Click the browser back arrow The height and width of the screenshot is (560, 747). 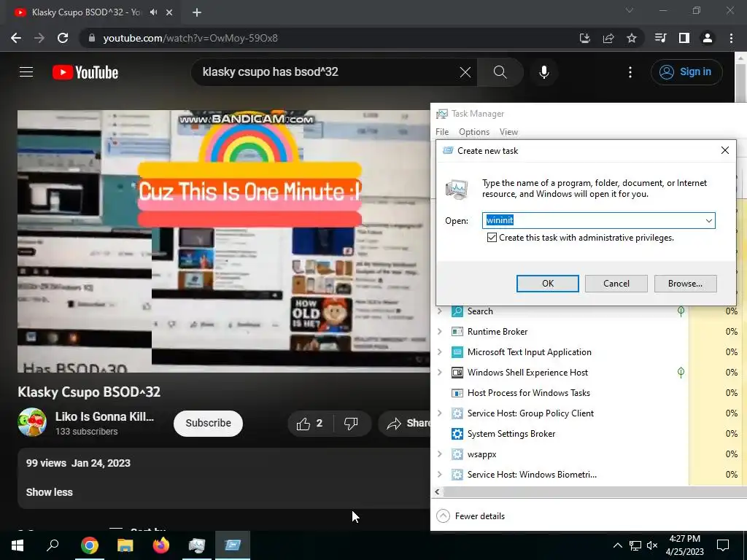[x=16, y=38]
